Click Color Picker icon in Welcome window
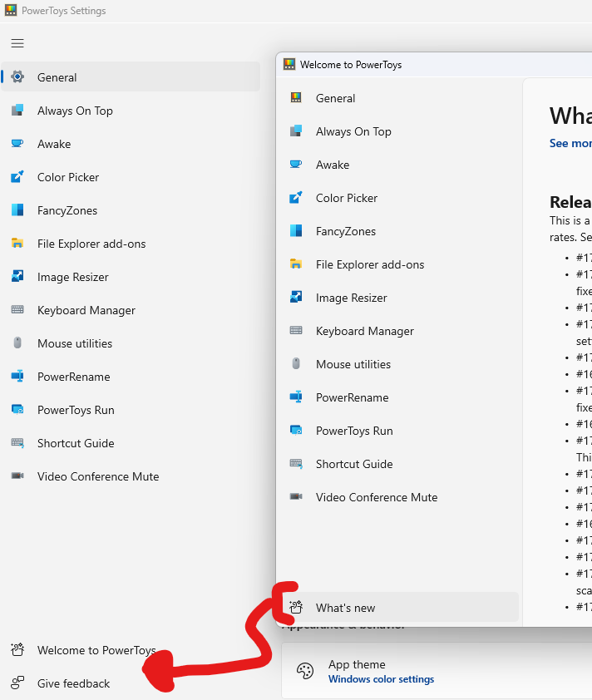 tap(296, 198)
